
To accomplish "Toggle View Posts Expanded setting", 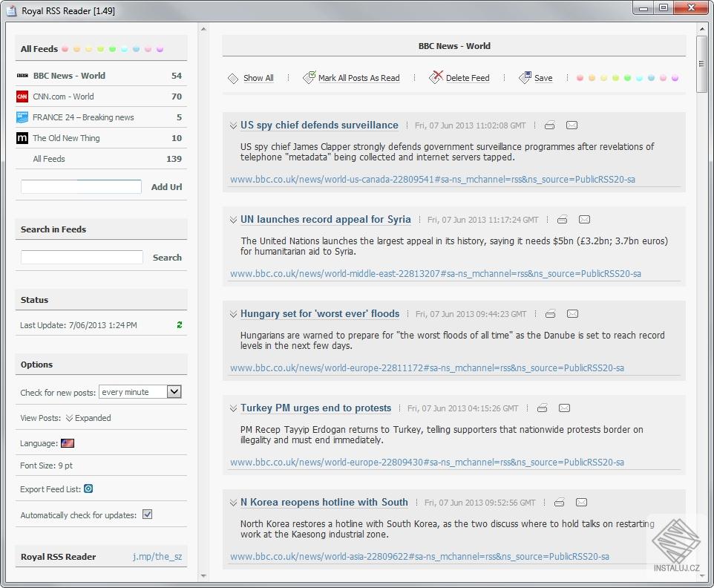I will [88, 418].
